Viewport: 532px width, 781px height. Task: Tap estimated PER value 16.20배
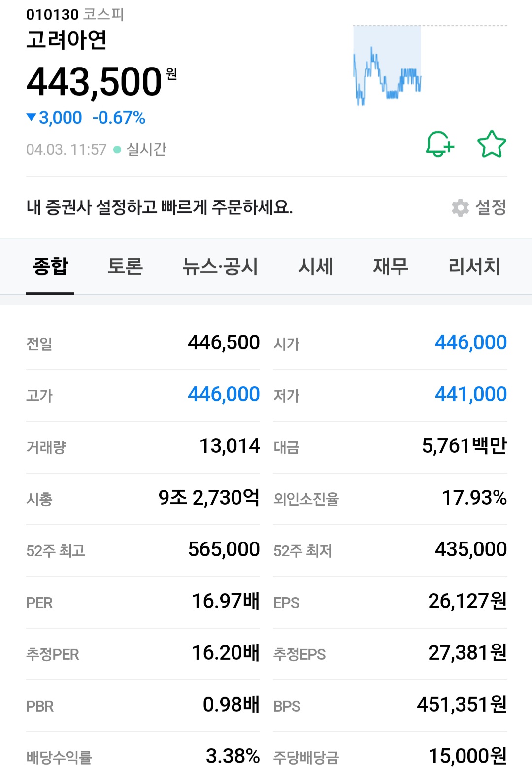pos(226,653)
